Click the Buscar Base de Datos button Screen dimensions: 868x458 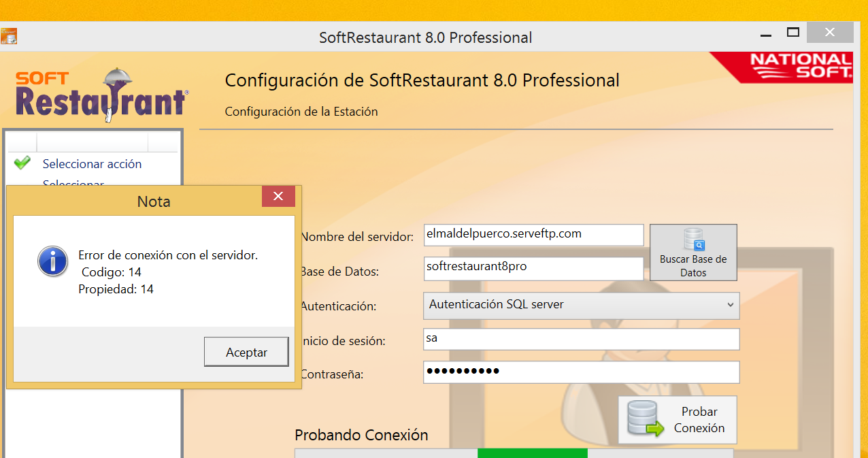693,252
